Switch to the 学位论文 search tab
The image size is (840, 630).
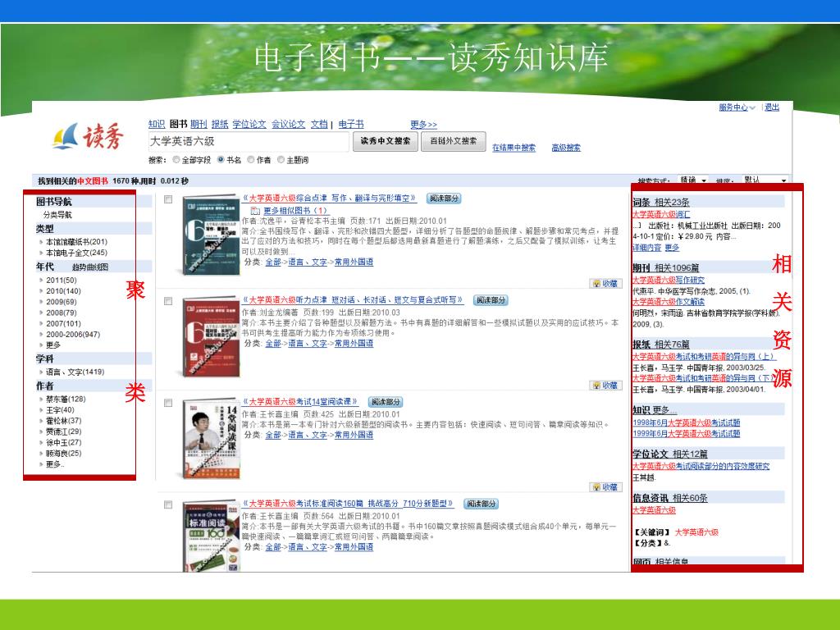(x=249, y=124)
